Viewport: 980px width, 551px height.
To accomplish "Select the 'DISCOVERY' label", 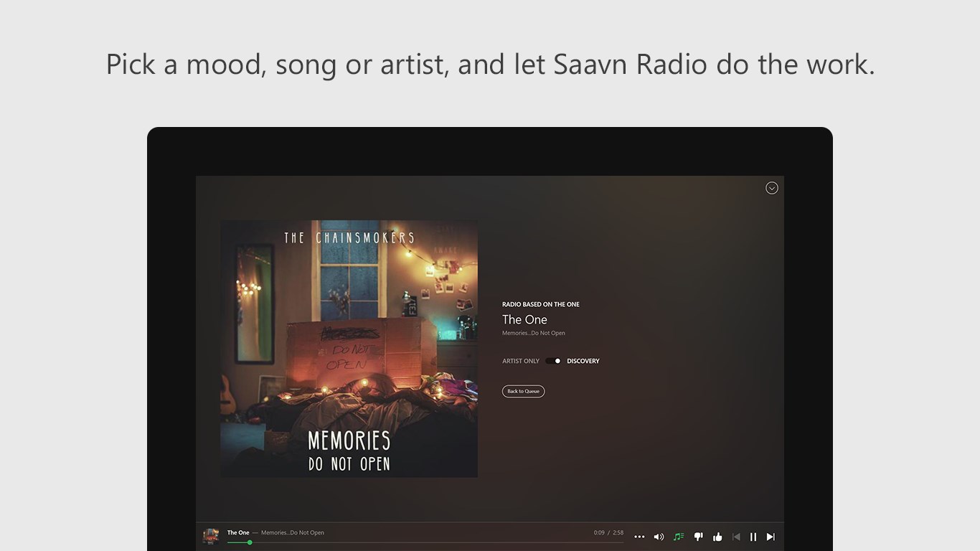I will (583, 361).
